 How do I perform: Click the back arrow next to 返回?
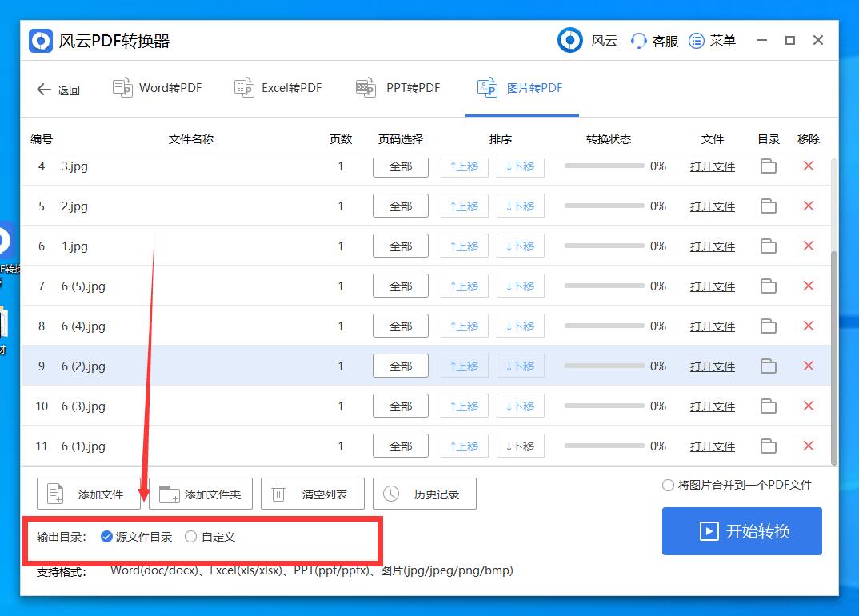pos(44,90)
